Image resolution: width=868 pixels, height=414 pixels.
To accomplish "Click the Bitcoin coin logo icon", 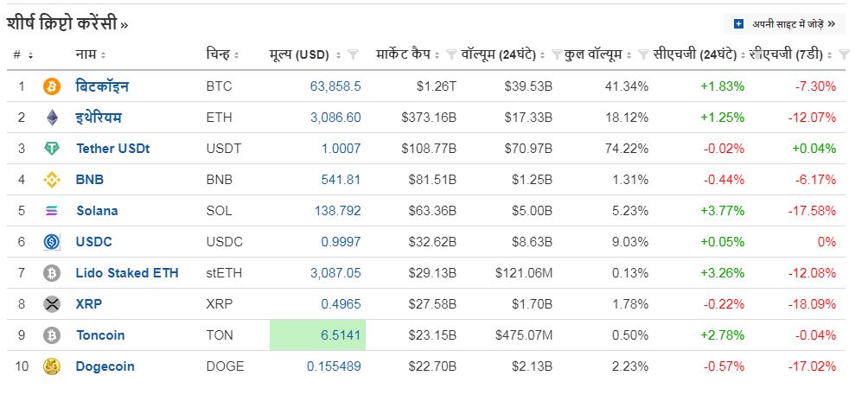I will point(52,86).
